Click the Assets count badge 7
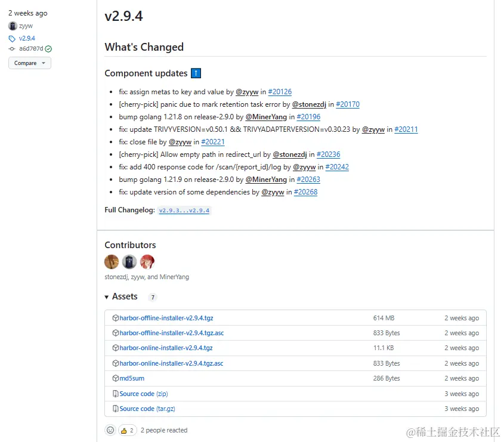Screen dimensions: 504x442 pyautogui.click(x=153, y=297)
